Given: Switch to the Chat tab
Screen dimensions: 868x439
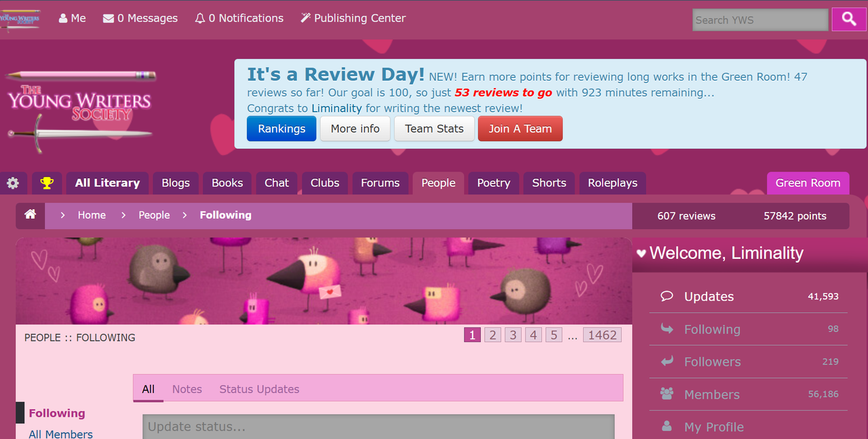Looking at the screenshot, I should [277, 183].
